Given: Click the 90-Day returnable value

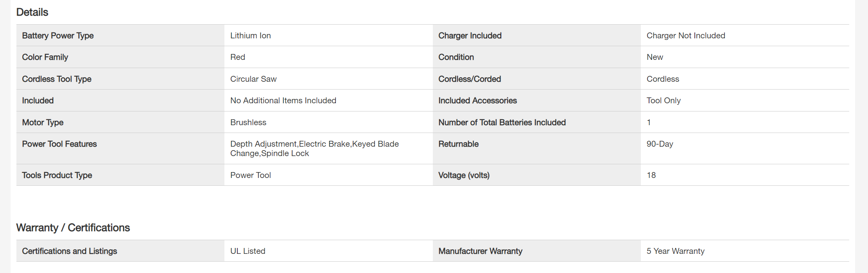Looking at the screenshot, I should pyautogui.click(x=660, y=144).
